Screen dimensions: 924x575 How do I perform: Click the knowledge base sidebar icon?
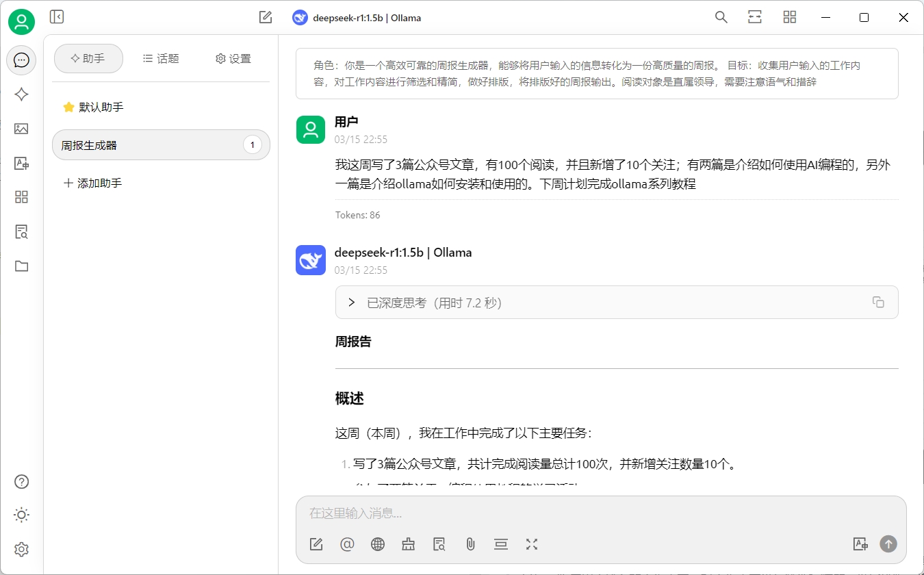[21, 232]
